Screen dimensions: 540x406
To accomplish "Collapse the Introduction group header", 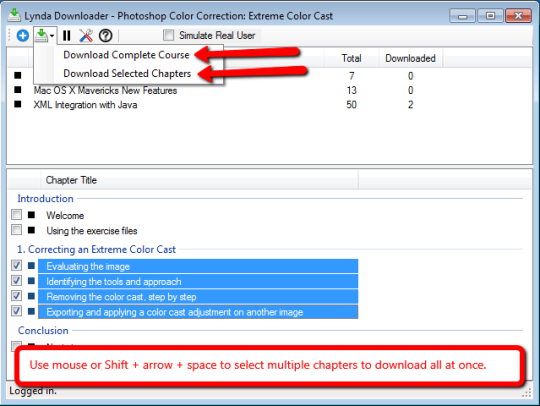I will pyautogui.click(x=45, y=199).
